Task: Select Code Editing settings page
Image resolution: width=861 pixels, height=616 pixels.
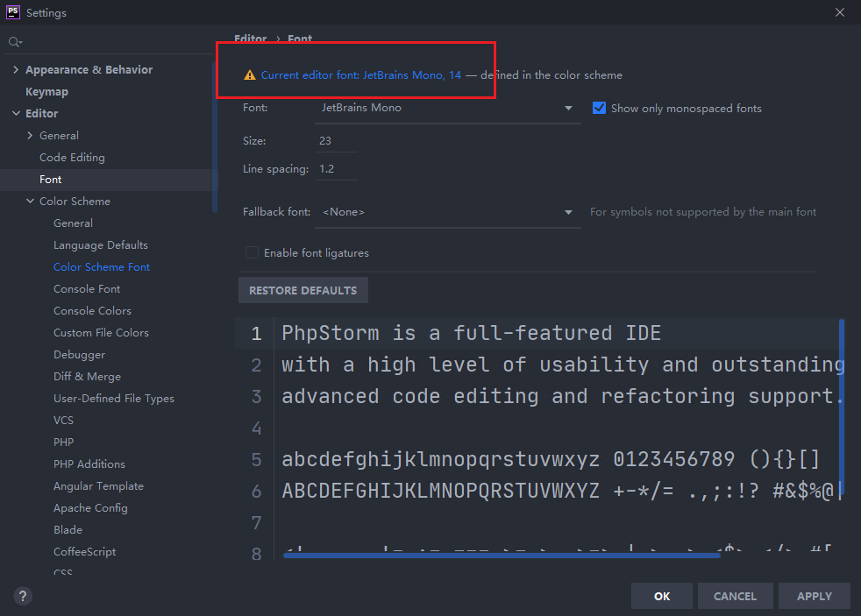Action: [72, 158]
